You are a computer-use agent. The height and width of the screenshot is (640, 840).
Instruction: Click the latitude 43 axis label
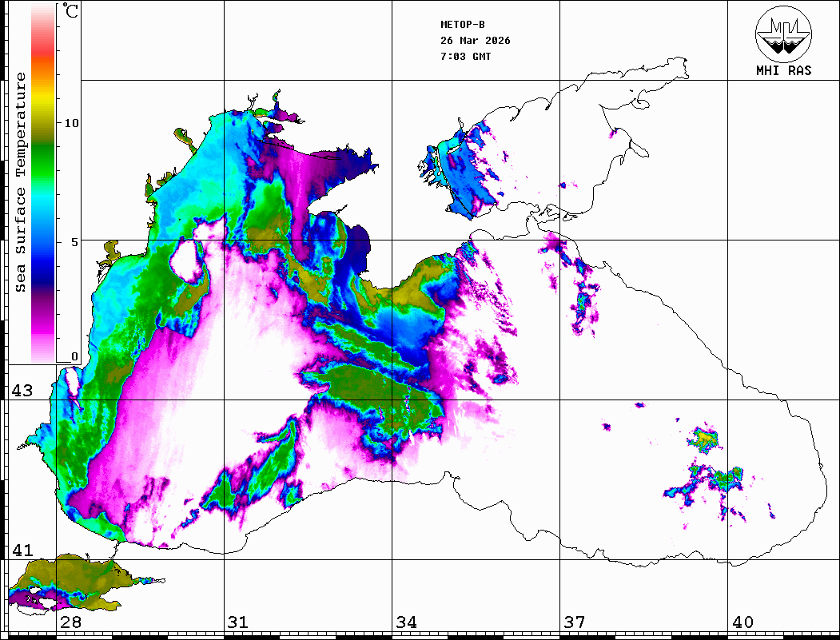click(22, 391)
